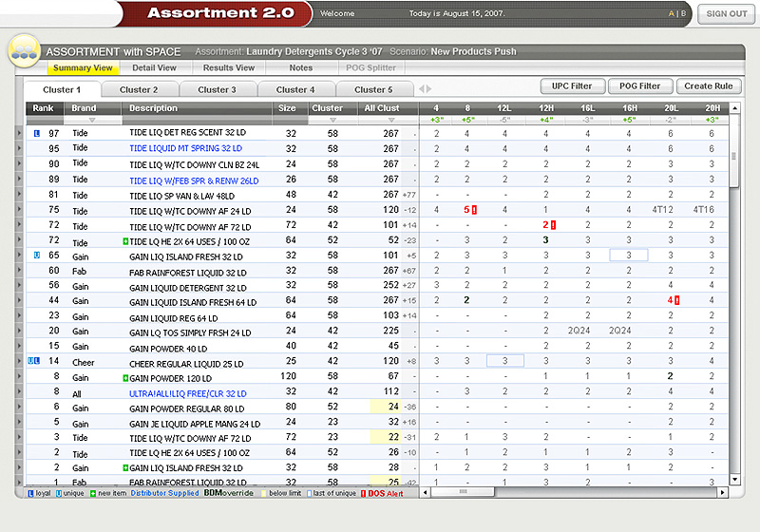The width and height of the screenshot is (760, 532).
Task: Click GAIN JE LIQUID APPLE MANG 24 LD description
Action: click(x=195, y=424)
